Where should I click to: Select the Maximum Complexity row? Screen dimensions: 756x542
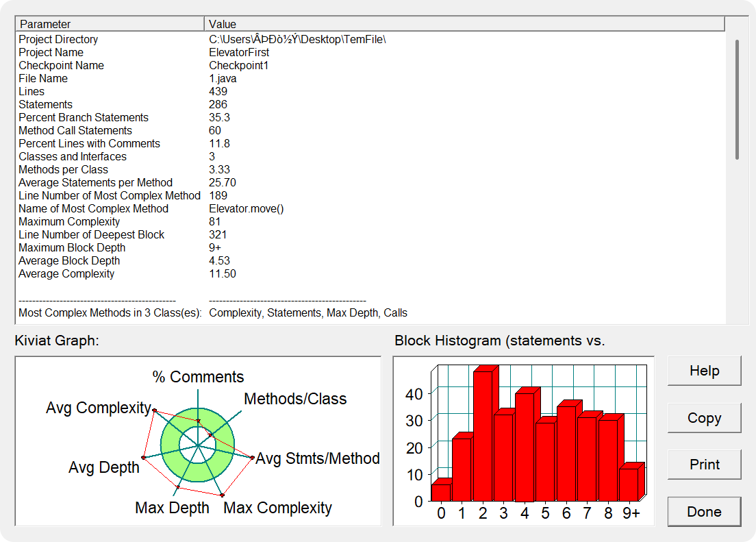click(x=370, y=221)
